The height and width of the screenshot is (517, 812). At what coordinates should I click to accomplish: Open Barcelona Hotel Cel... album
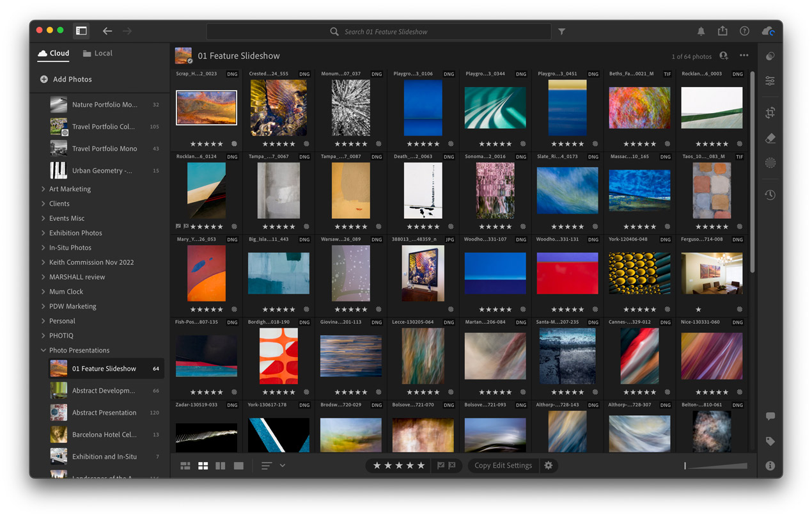tap(105, 434)
